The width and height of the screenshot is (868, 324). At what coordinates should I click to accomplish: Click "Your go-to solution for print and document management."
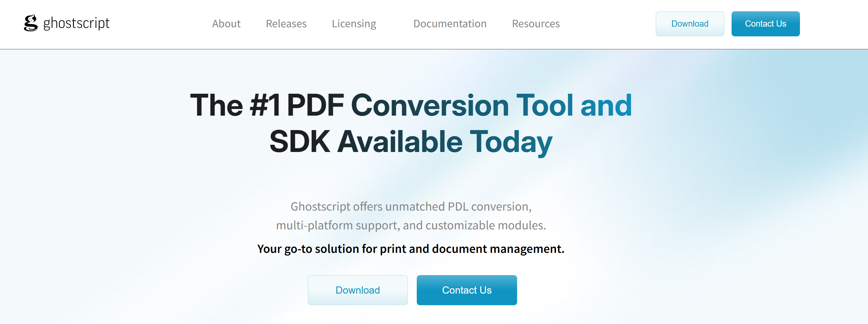(411, 248)
